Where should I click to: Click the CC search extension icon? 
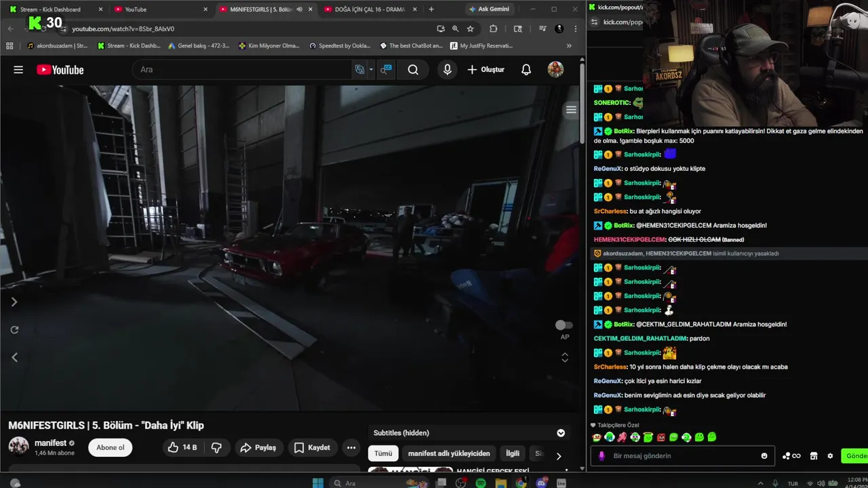(x=386, y=70)
